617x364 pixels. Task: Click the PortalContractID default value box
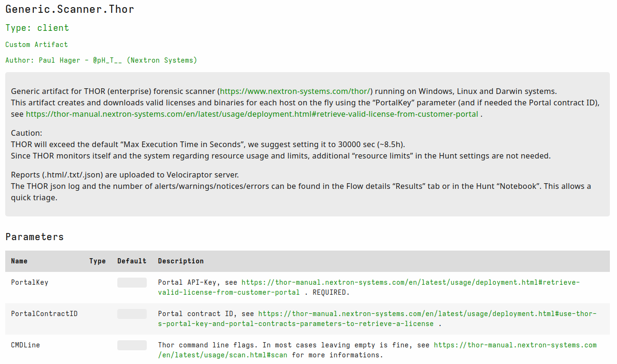[x=132, y=314]
